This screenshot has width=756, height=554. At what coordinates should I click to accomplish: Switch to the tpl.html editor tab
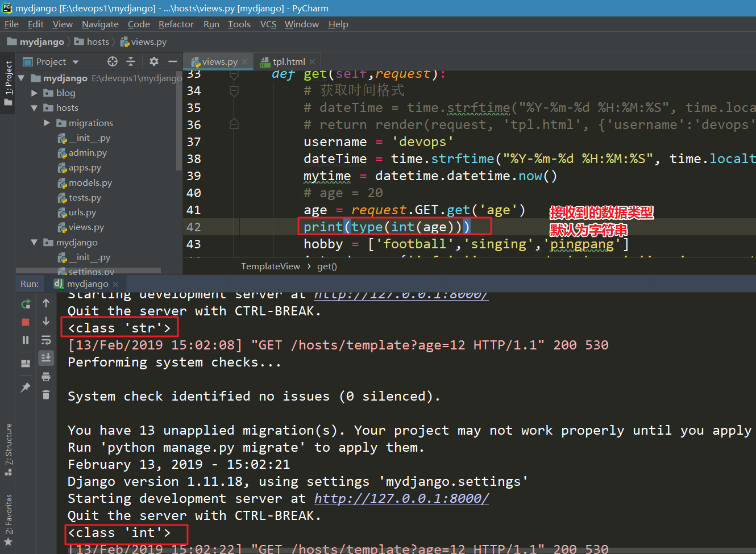coord(288,61)
